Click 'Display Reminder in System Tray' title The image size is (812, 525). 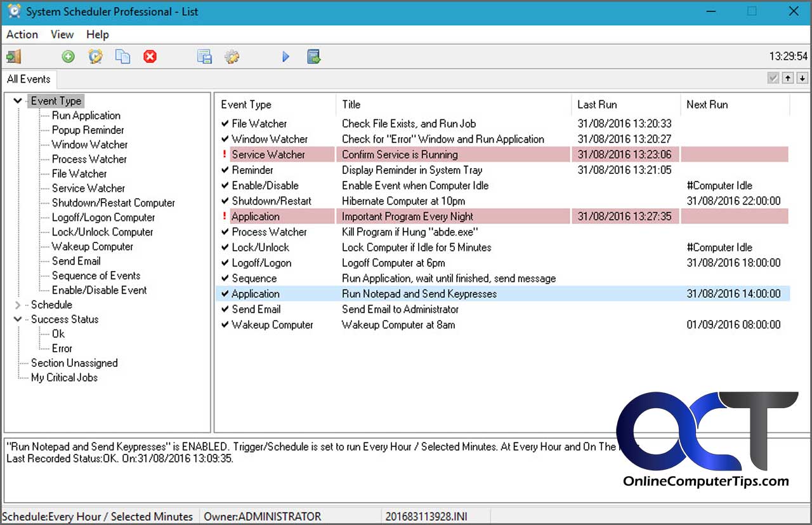tap(412, 170)
